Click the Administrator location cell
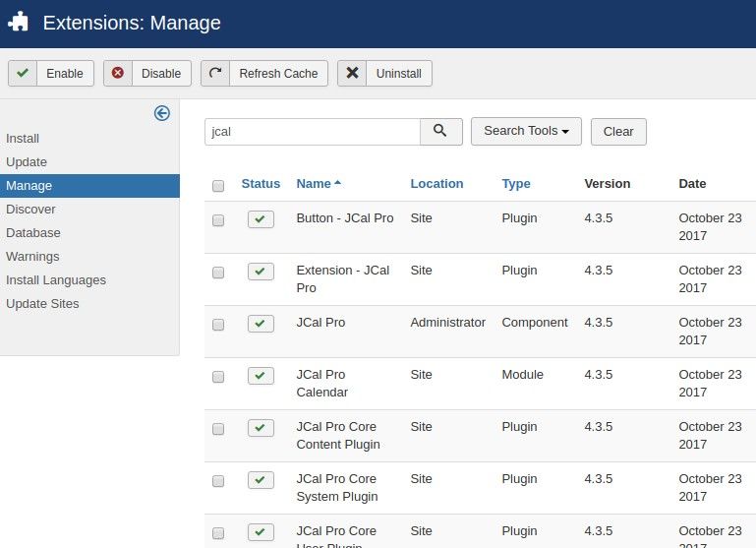 click(x=448, y=323)
